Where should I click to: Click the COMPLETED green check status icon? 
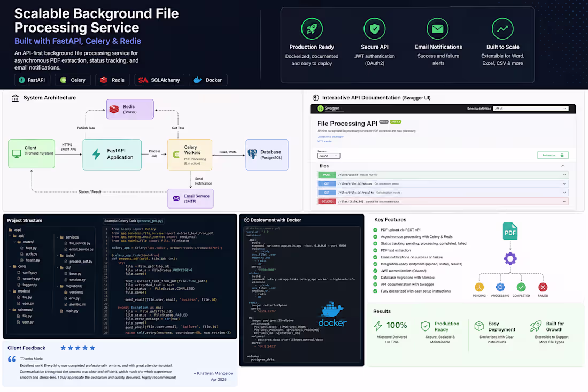tap(521, 287)
